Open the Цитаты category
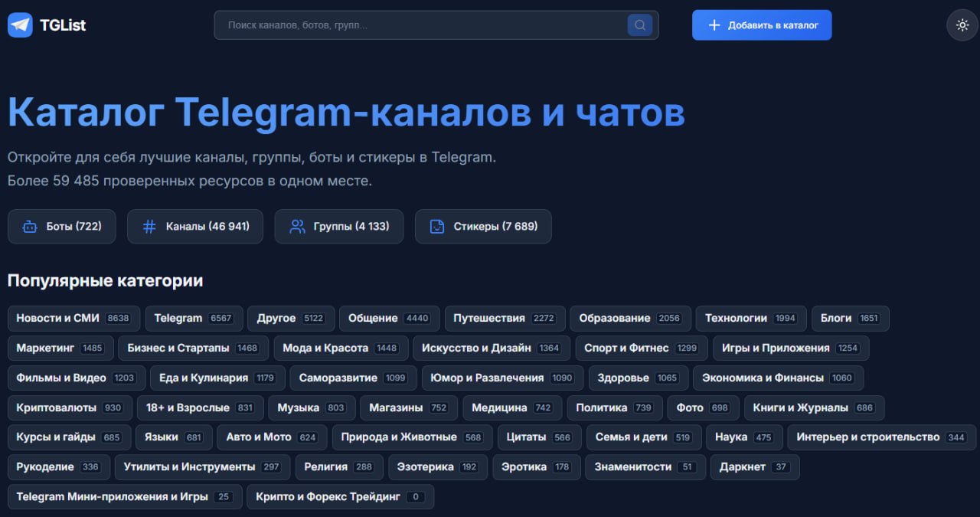 pyautogui.click(x=539, y=437)
